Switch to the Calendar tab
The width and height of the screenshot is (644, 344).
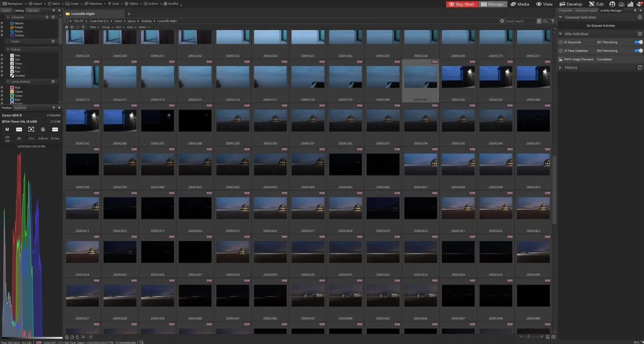click(32, 10)
